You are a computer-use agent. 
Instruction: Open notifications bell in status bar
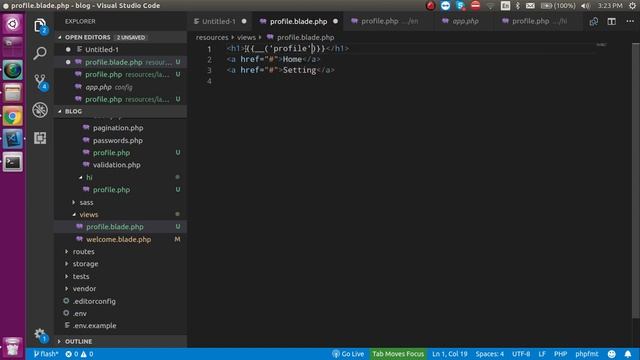pos(628,354)
